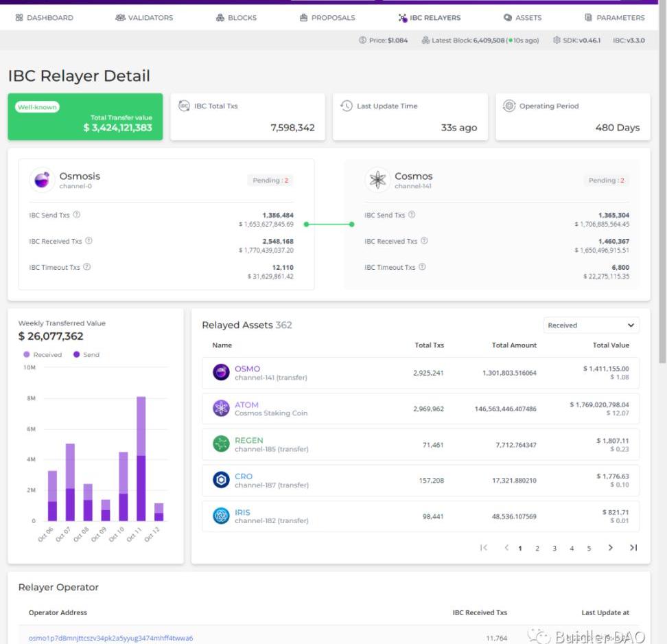Open the Received filter dropdown

(x=591, y=325)
